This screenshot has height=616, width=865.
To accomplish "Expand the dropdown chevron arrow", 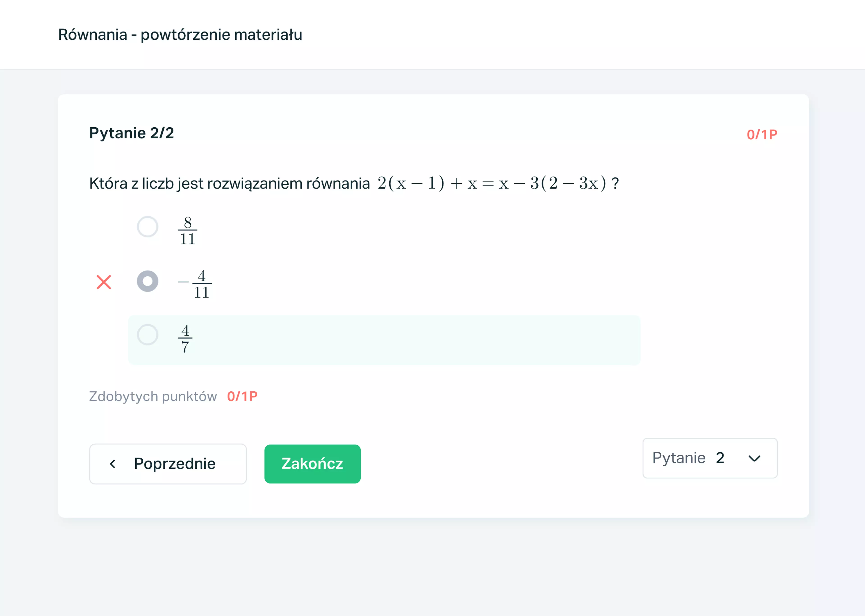I will click(754, 459).
